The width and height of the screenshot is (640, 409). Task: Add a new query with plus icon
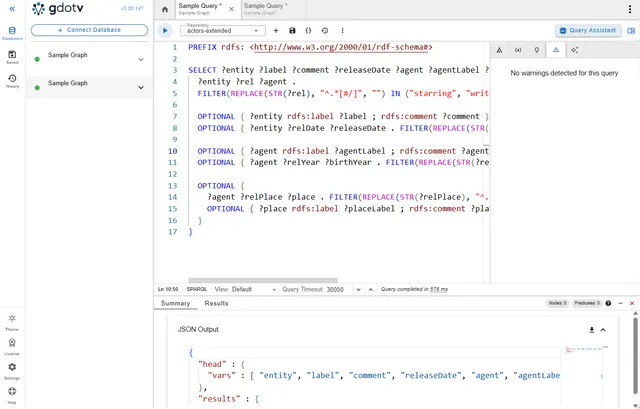click(276, 31)
